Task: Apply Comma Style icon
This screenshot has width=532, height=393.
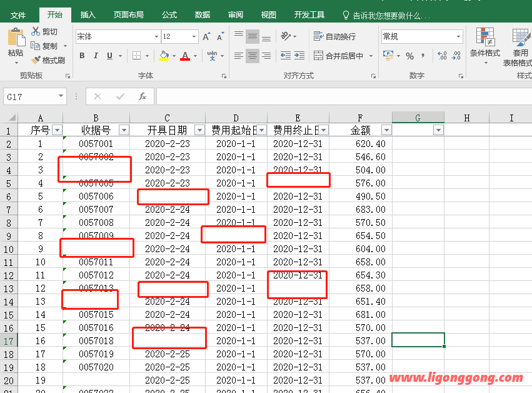Action: click(x=423, y=55)
